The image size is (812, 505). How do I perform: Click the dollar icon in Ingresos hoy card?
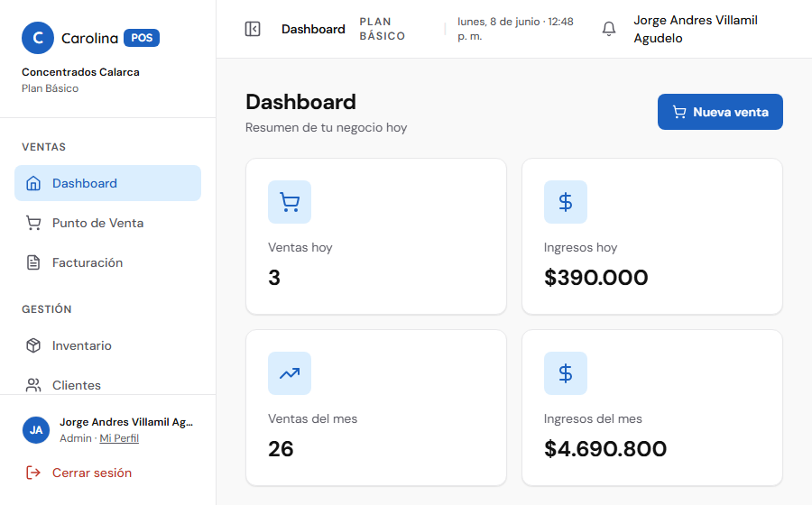pos(566,202)
